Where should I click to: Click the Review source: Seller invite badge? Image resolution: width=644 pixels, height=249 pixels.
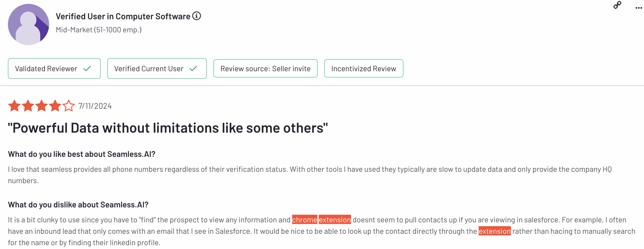click(x=265, y=69)
